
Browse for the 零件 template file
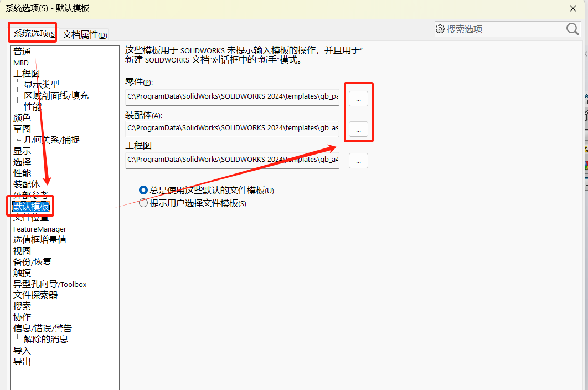tap(358, 99)
